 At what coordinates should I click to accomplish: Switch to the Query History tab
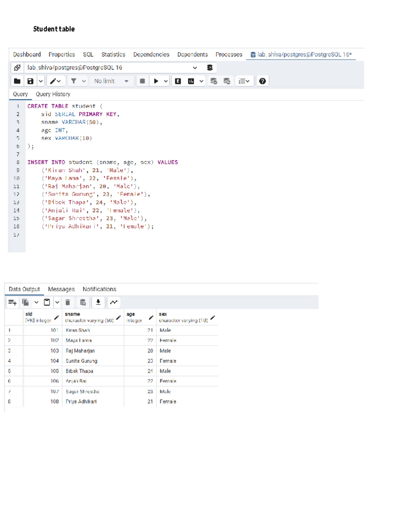53,94
